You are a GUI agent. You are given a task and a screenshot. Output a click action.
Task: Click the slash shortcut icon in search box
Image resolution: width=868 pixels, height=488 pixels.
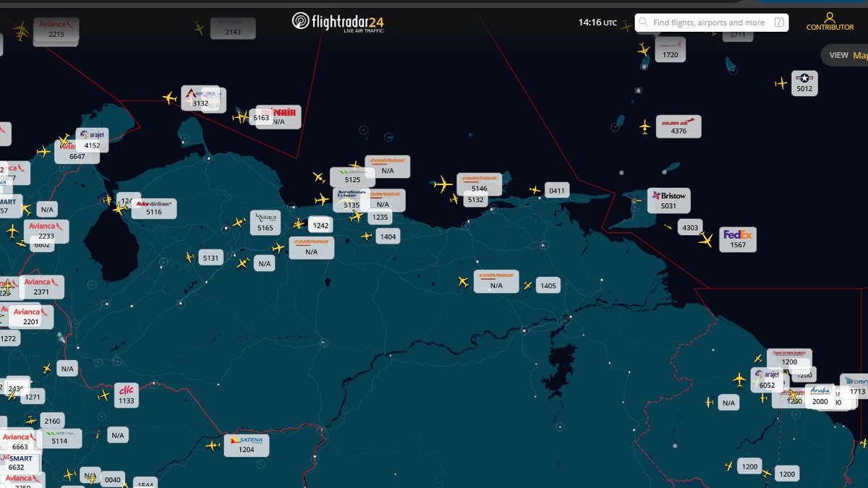779,22
